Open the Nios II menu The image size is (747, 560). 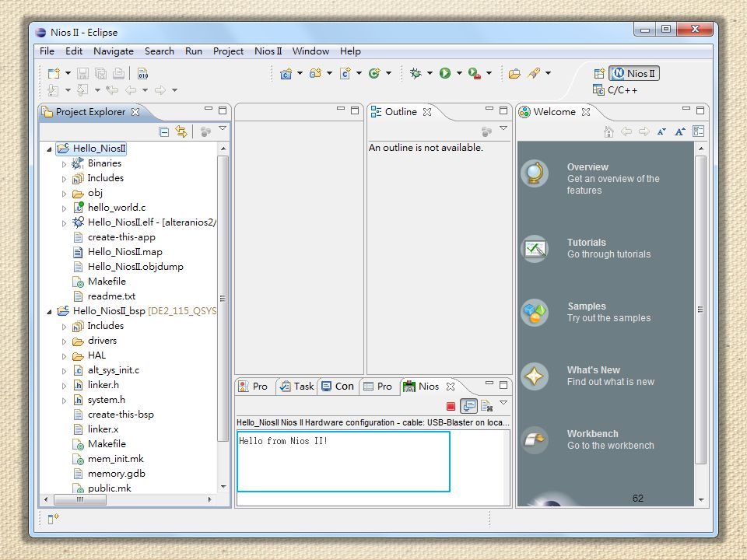point(268,51)
